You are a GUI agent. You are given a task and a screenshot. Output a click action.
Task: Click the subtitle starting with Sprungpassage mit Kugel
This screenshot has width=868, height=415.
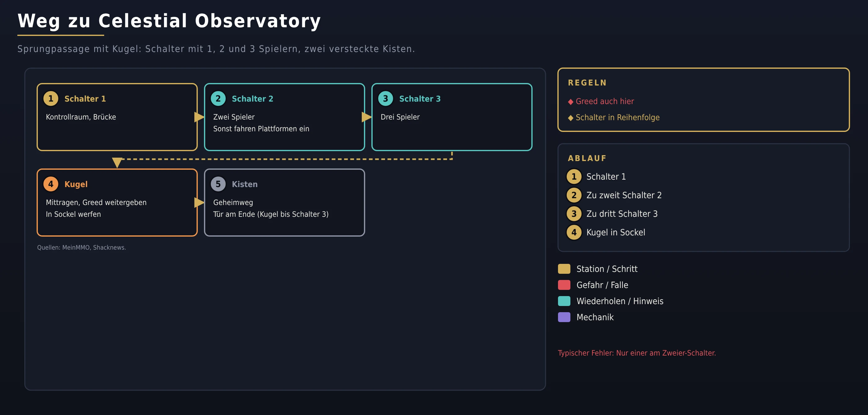click(x=216, y=49)
